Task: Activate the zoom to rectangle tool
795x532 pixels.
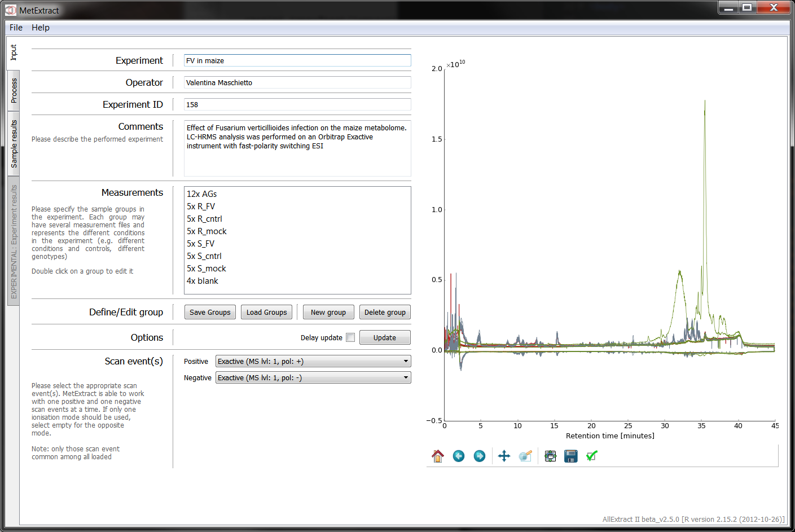Action: coord(525,456)
